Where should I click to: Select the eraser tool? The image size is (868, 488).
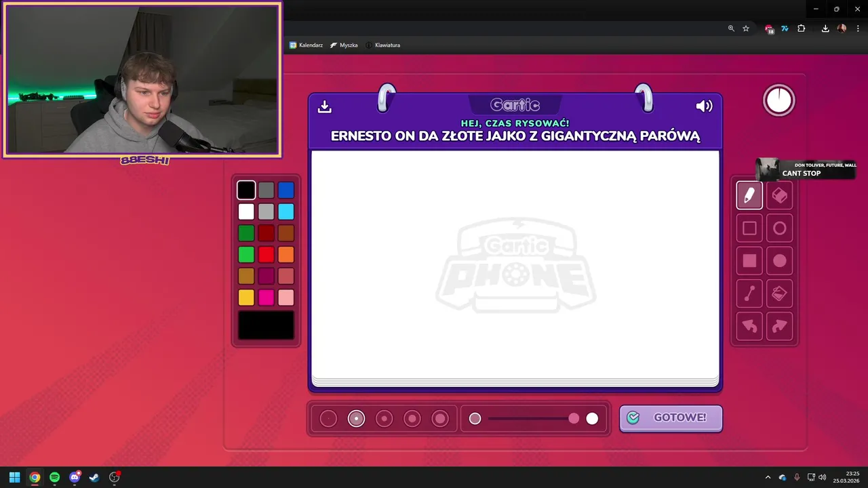(x=780, y=196)
